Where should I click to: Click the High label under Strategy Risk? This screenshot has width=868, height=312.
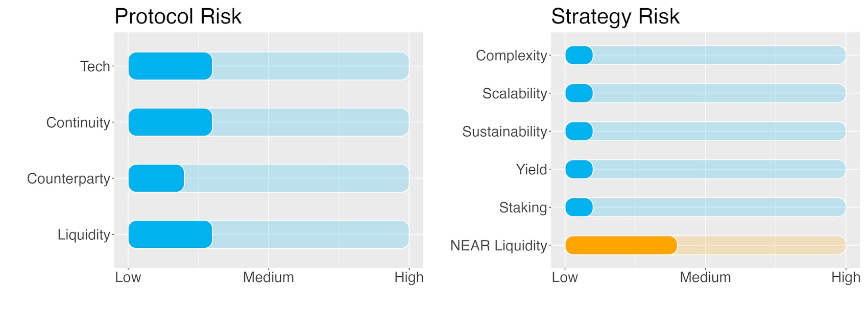[846, 278]
